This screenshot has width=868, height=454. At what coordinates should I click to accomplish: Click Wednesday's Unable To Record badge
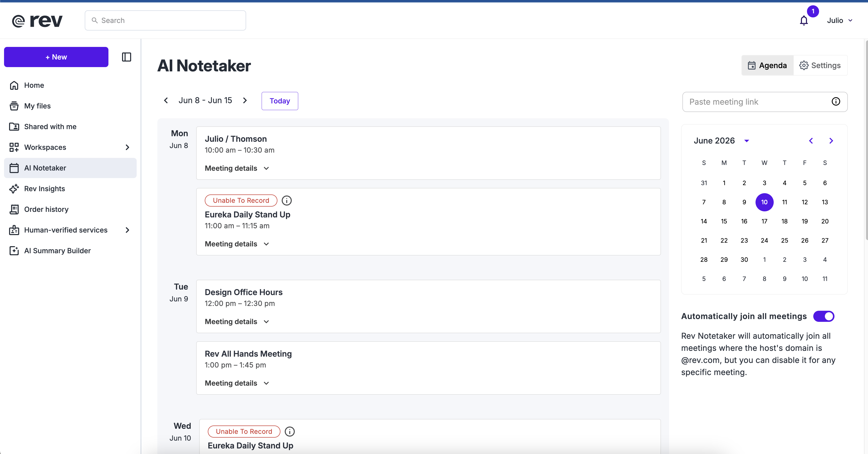(x=244, y=431)
